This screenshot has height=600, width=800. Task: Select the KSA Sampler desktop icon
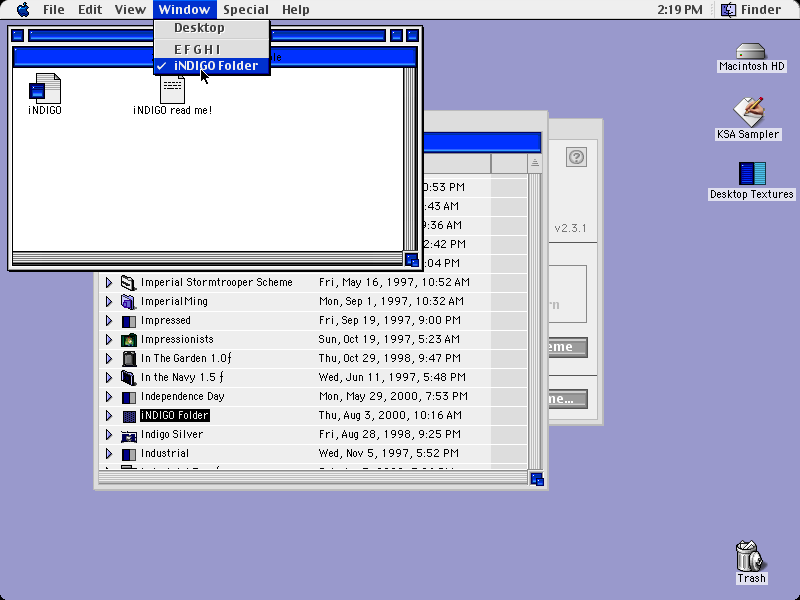(748, 112)
